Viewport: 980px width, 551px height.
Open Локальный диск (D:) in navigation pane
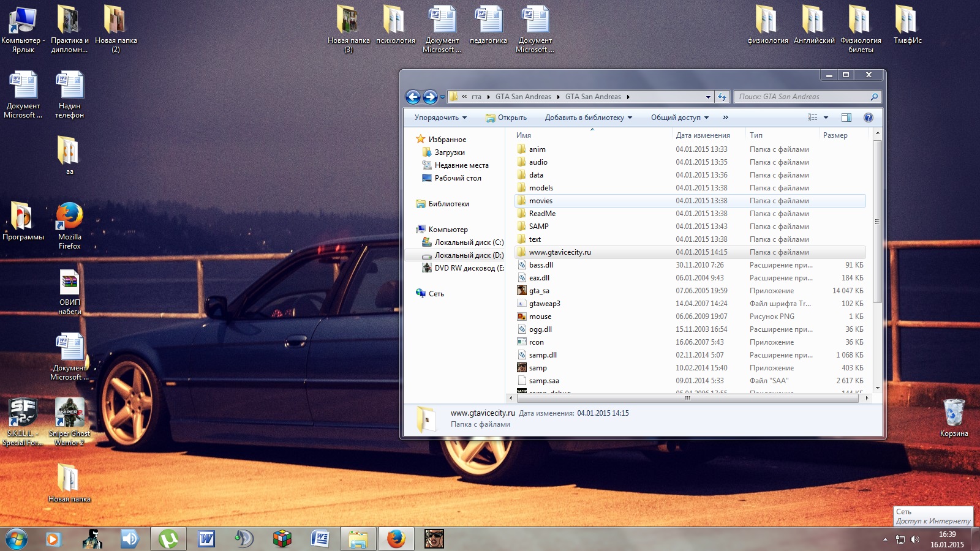(469, 255)
